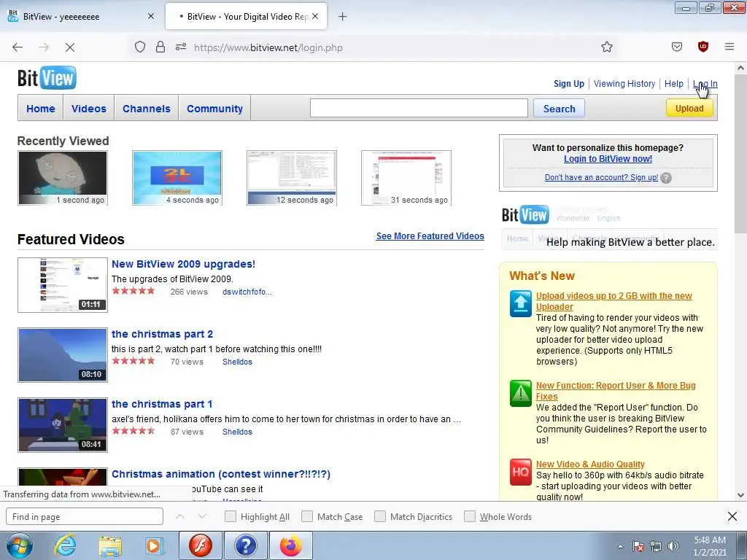Click the blue upload arrow icon in What's New

point(521,303)
